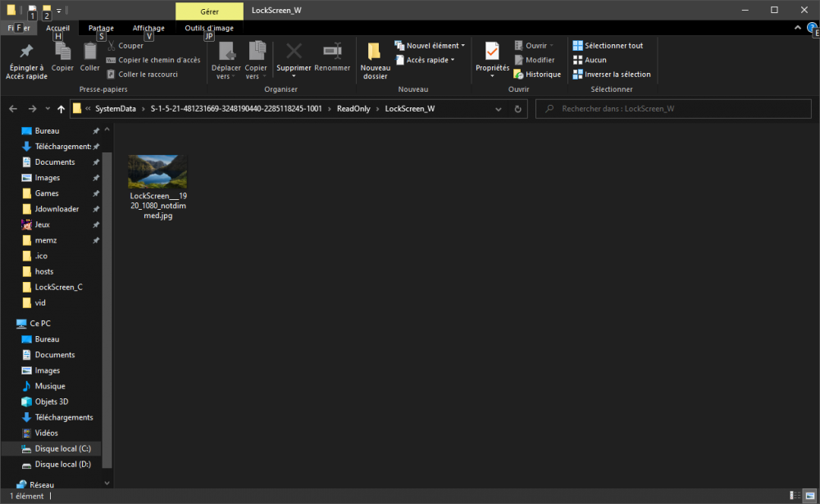The height and width of the screenshot is (504, 820).
Task: Expand the address bar history dropdown
Action: (x=499, y=109)
